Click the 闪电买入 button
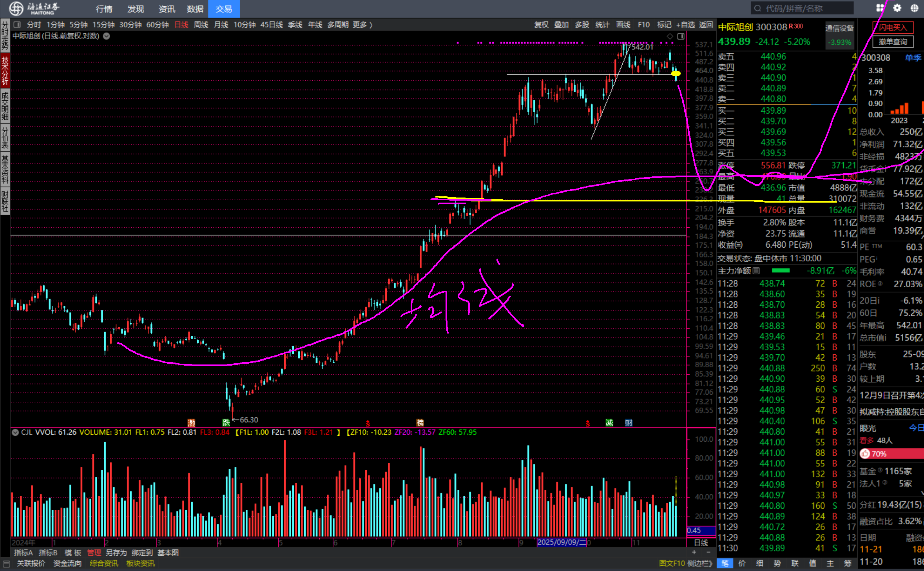The image size is (924, 571). [893, 27]
